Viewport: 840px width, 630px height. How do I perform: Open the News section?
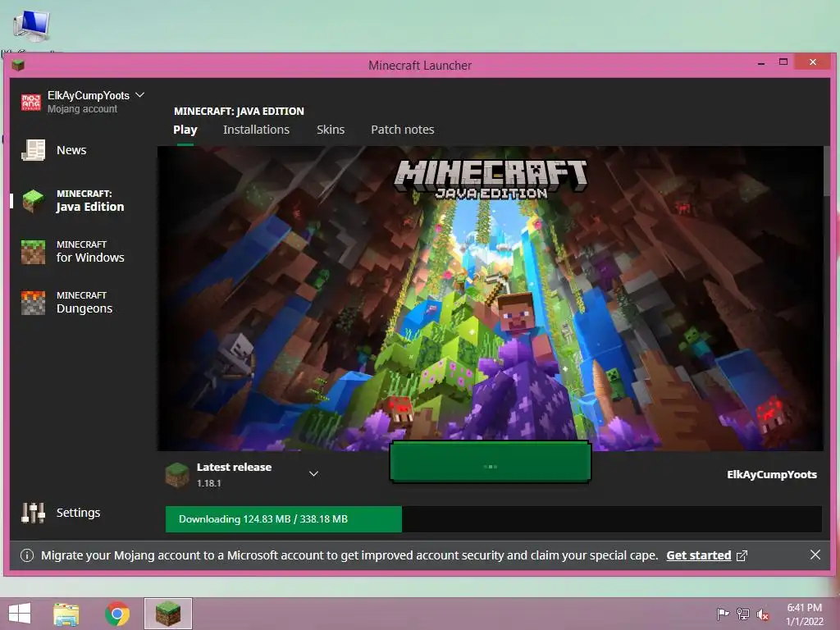(53, 150)
